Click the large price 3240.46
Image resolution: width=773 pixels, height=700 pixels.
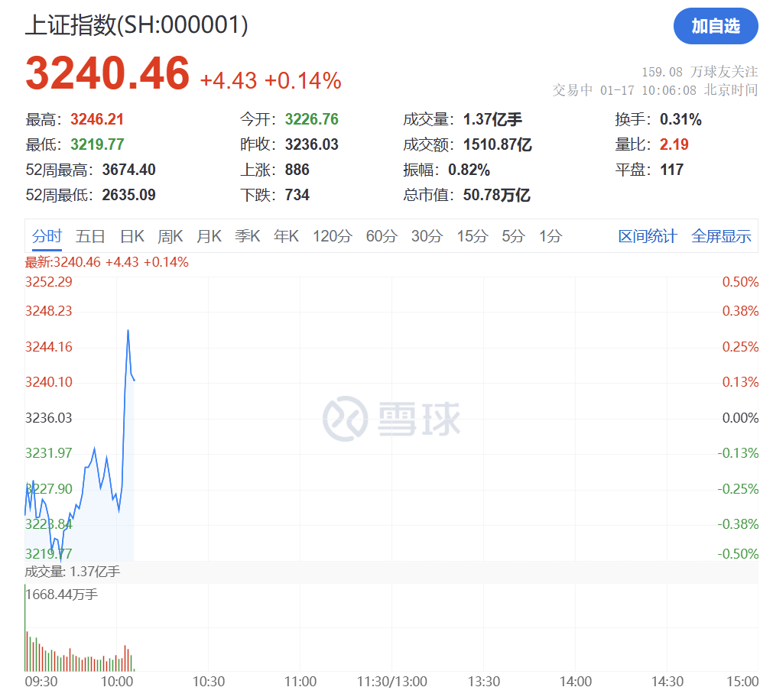click(108, 73)
